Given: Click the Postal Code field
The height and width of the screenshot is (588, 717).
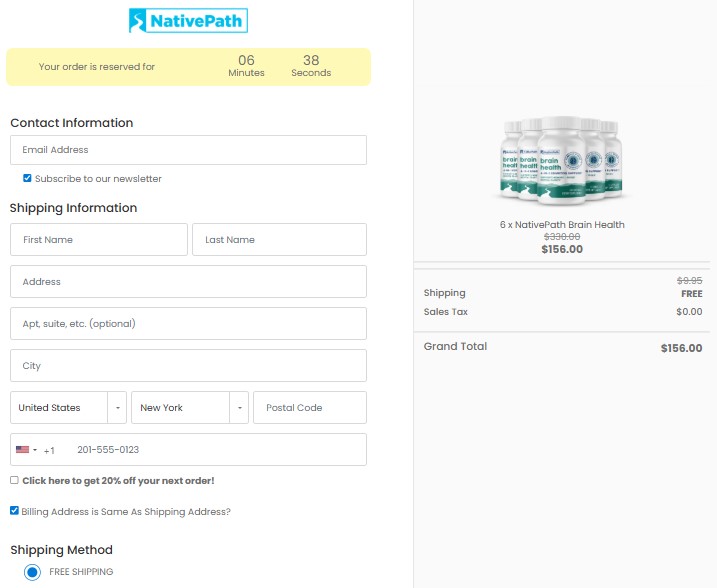Looking at the screenshot, I should click(310, 407).
